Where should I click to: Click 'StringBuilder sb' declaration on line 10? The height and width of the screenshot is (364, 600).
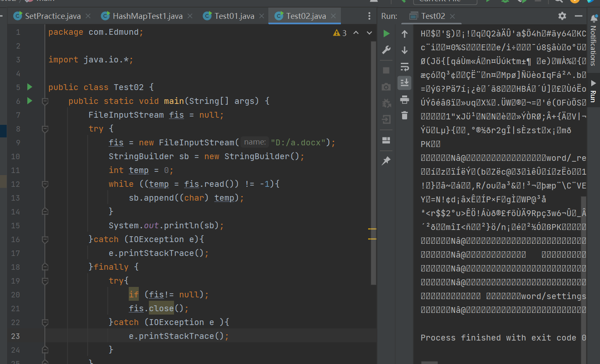[149, 156]
